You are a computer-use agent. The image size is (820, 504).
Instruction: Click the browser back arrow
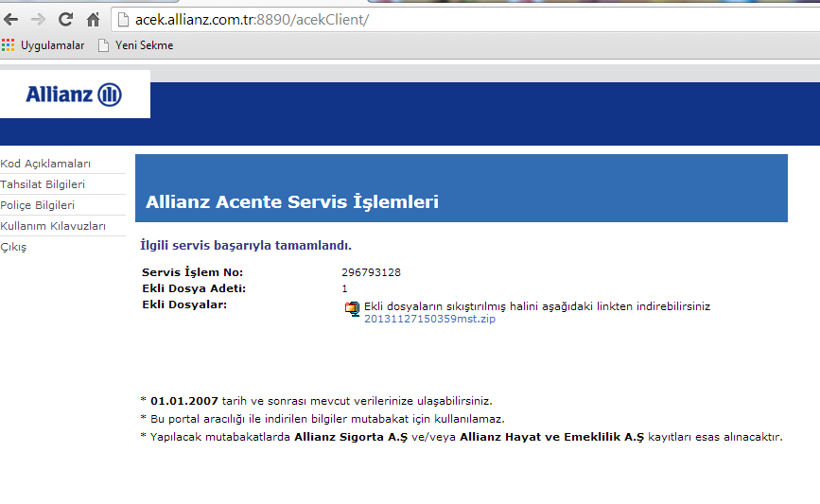click(12, 19)
